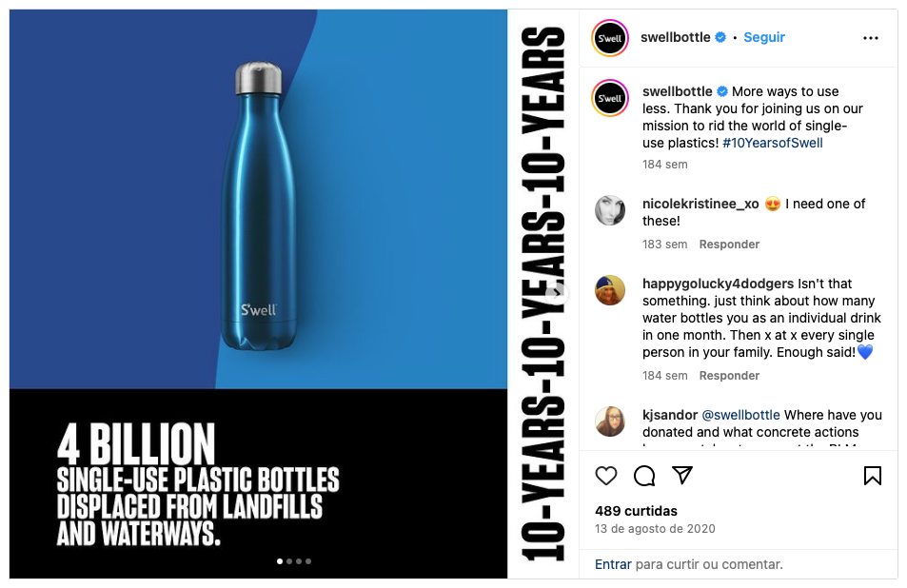Follow the account via 'Seguir'
The height and width of the screenshot is (588, 907).
coord(763,37)
